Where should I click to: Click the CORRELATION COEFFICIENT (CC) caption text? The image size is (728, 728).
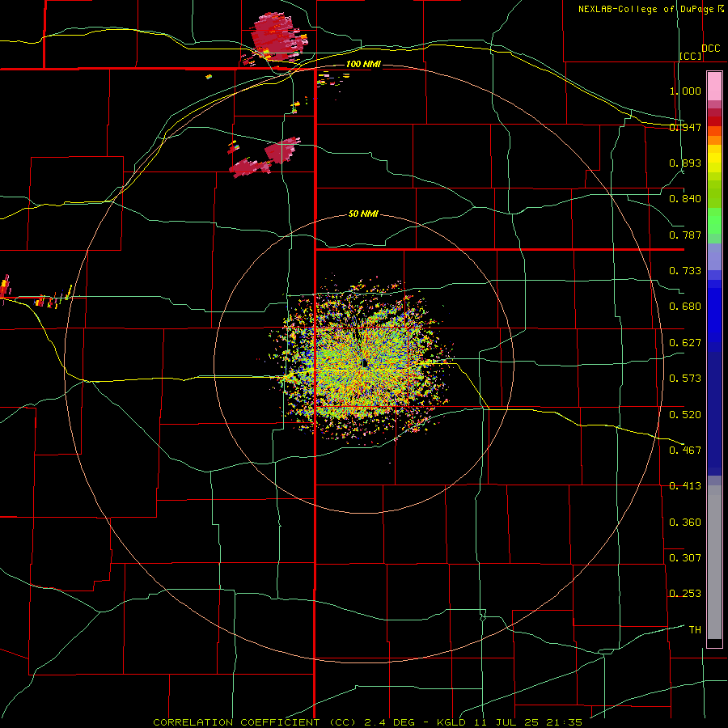(255, 722)
